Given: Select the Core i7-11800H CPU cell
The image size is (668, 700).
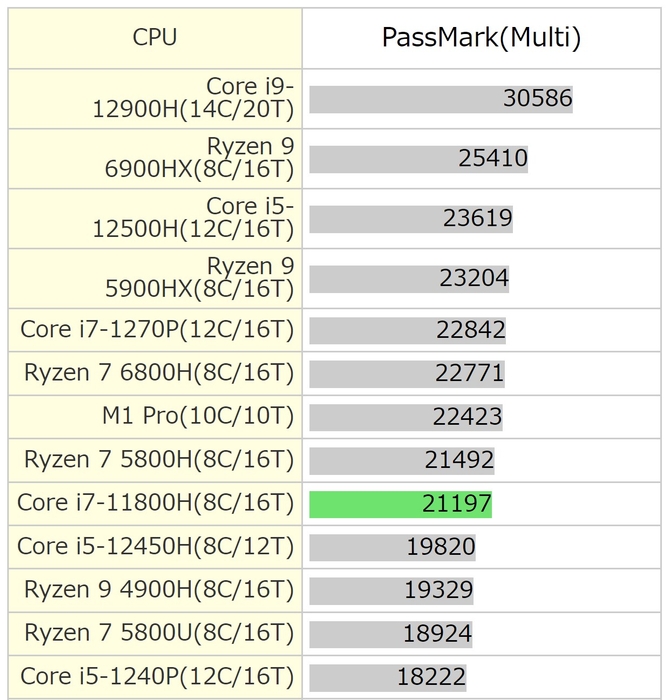Looking at the screenshot, I should [x=156, y=504].
